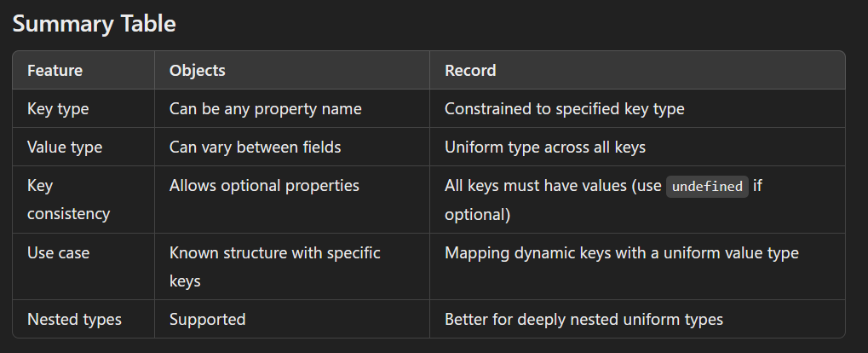
Task: Click 'Uniform type across all keys' cell
Action: [x=544, y=148]
